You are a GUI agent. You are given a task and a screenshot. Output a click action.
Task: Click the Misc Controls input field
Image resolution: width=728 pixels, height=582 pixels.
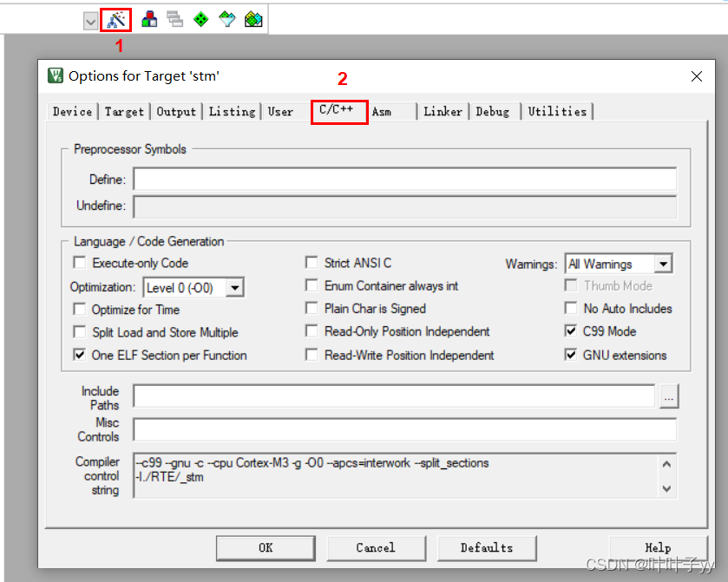click(404, 429)
